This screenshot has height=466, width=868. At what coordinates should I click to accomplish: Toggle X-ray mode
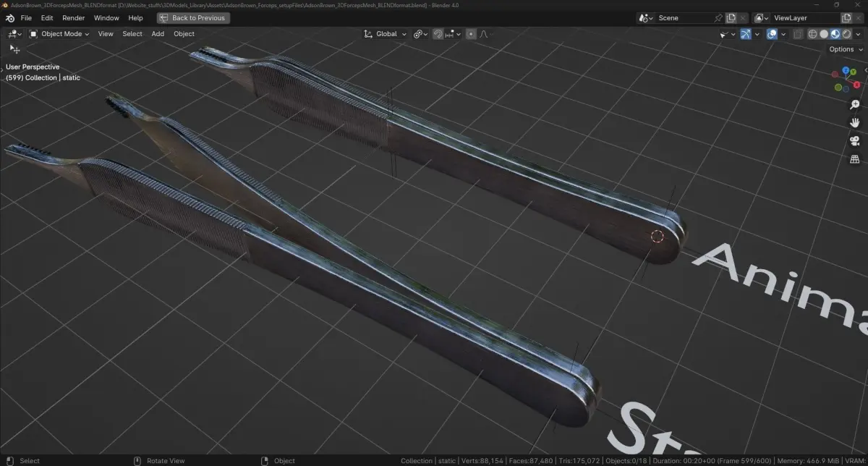[798, 34]
